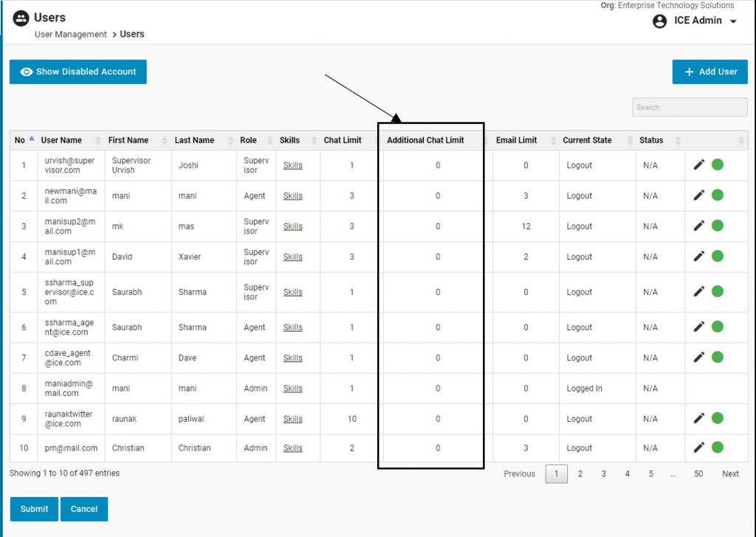
Task: Click the Add User button
Action: (709, 72)
